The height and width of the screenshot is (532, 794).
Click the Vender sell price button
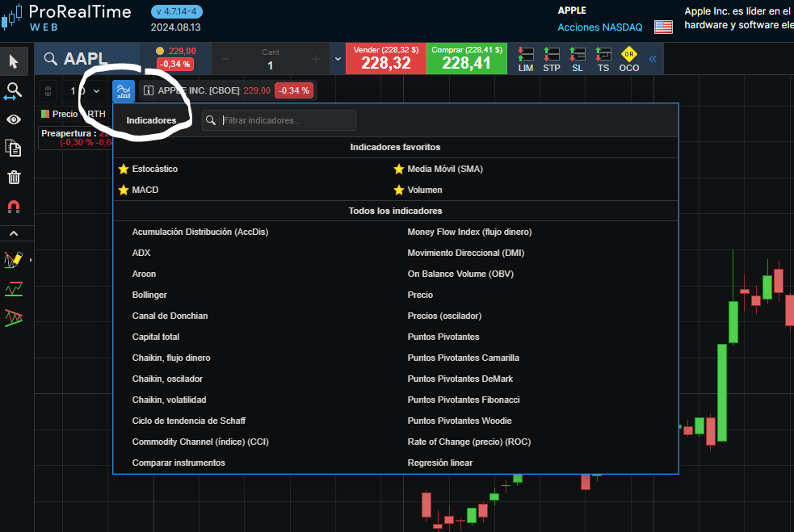tap(386, 59)
